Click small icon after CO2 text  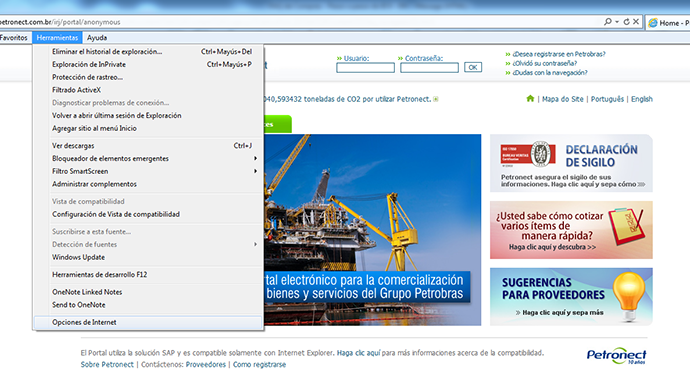436,99
